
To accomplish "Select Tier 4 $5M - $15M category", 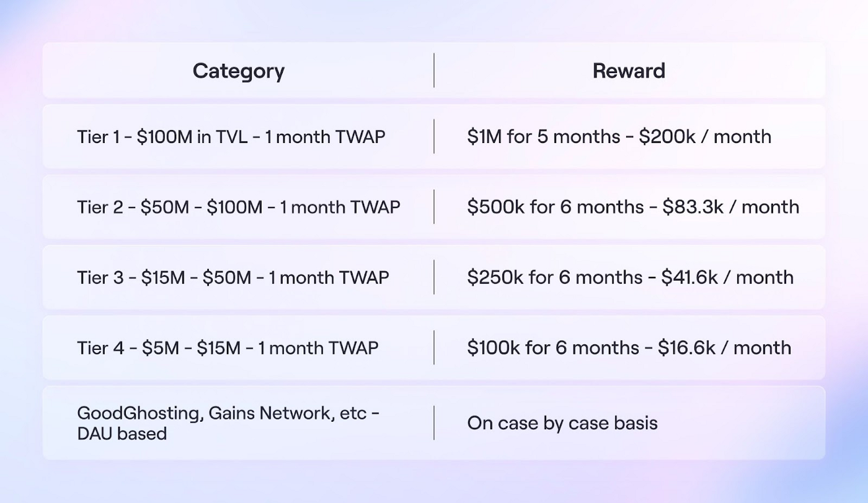I will click(x=228, y=348).
